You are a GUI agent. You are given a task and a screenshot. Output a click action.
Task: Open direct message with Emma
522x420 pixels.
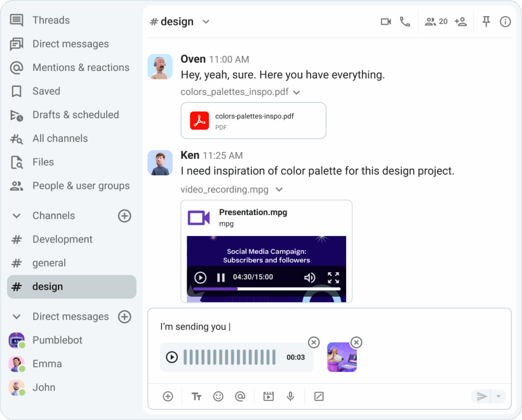[x=47, y=363]
